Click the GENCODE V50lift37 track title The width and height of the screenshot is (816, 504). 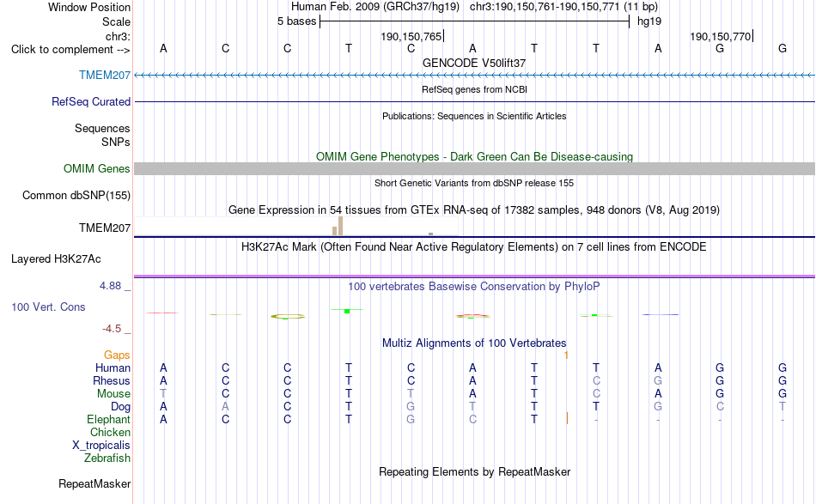pyautogui.click(x=474, y=63)
